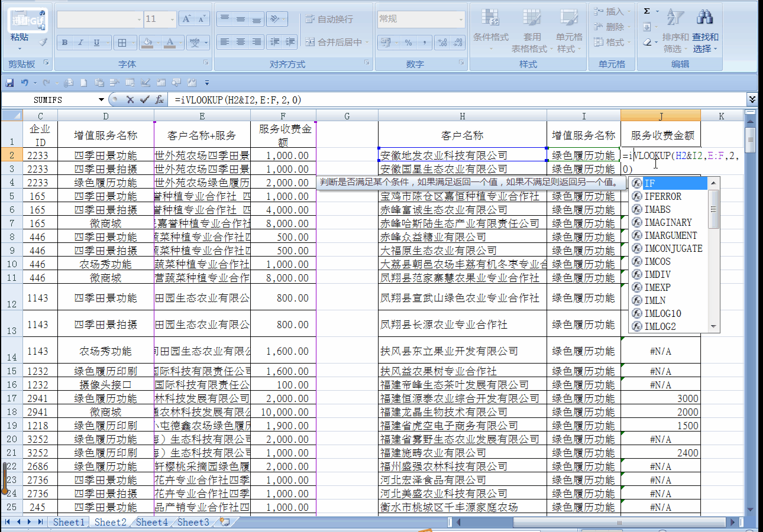Screen dimensions: 763x532
Task: Open the number format dropdown showing 常规
Action: 460,18
